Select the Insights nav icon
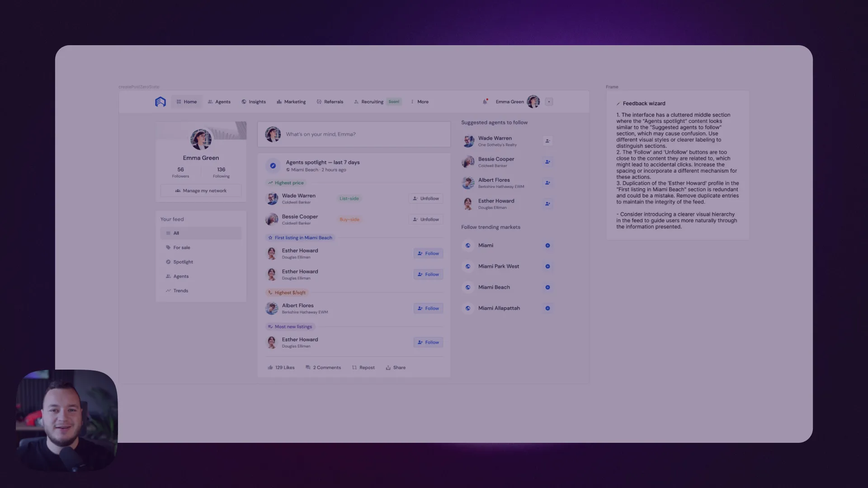Viewport: 868px width, 488px height. pyautogui.click(x=244, y=102)
